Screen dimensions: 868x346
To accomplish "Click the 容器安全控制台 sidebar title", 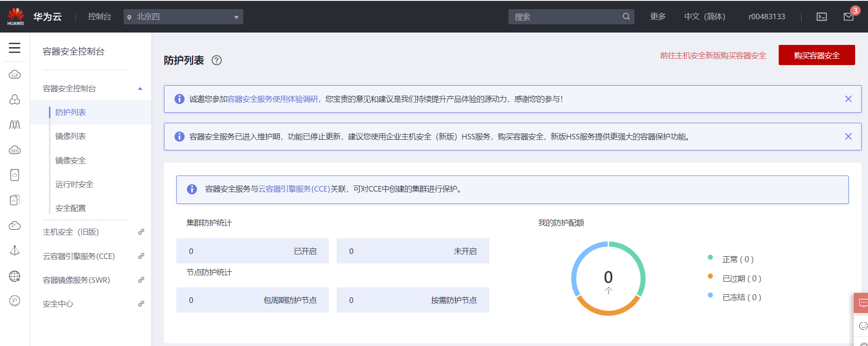I will tap(73, 51).
